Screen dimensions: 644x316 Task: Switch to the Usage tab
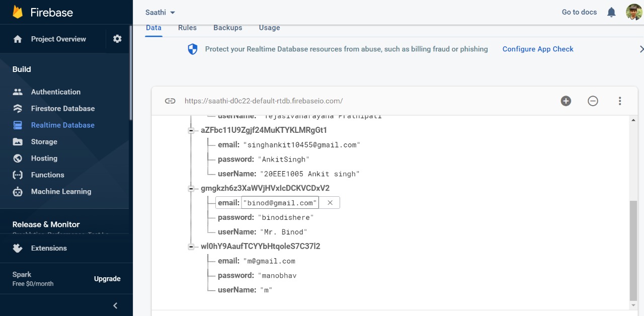pos(269,28)
